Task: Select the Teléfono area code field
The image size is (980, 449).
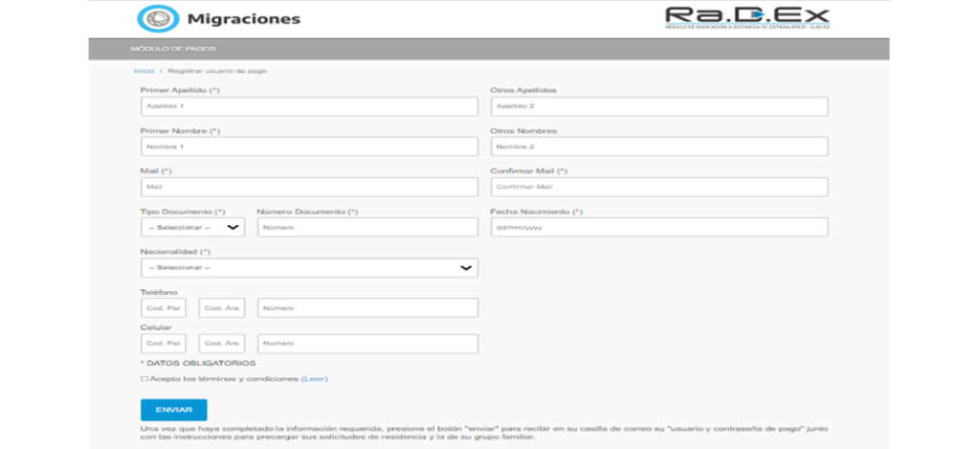Action: pos(222,308)
